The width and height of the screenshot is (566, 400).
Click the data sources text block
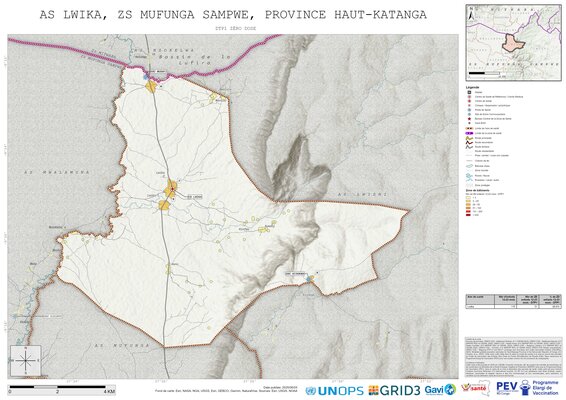coord(513,357)
